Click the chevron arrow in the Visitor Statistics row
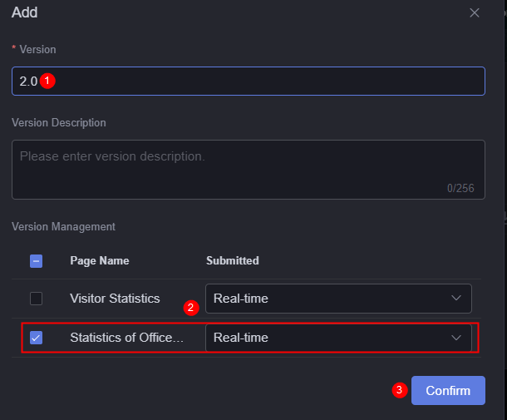The image size is (507, 420). [x=456, y=298]
